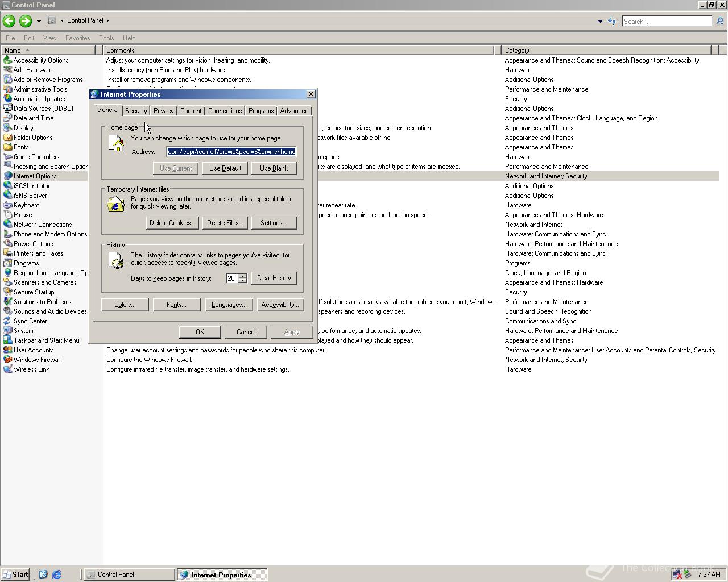Sort by the Category column header
Viewport: 728px width, 582px height.
(606, 51)
